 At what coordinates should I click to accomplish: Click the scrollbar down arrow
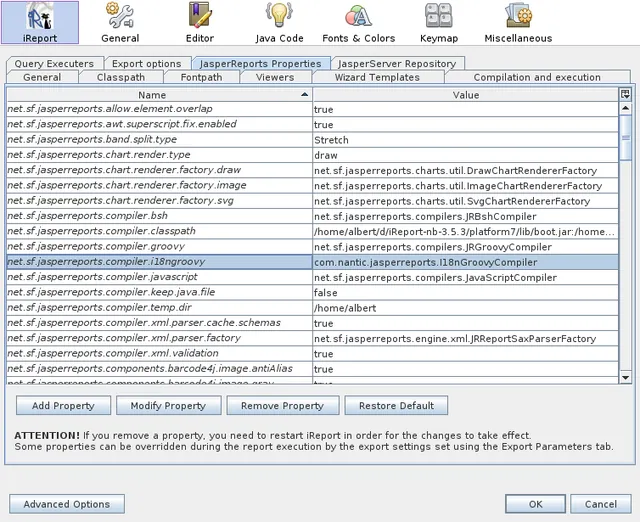coord(625,377)
